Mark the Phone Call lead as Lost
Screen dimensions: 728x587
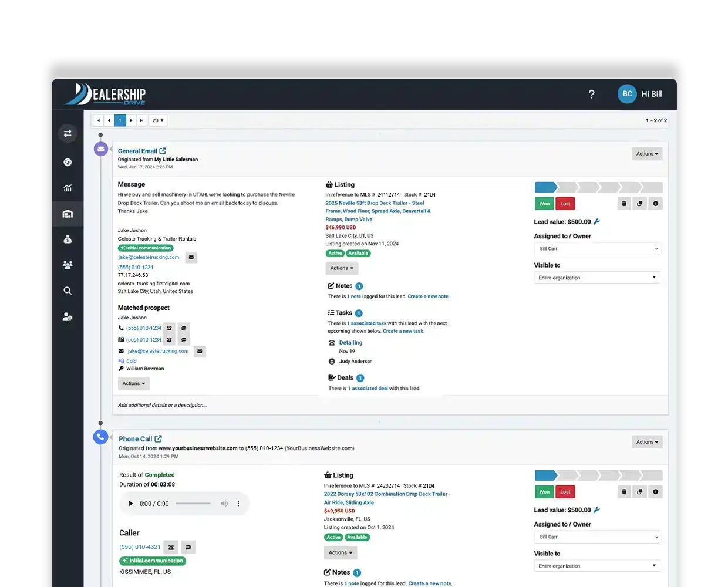click(x=565, y=492)
